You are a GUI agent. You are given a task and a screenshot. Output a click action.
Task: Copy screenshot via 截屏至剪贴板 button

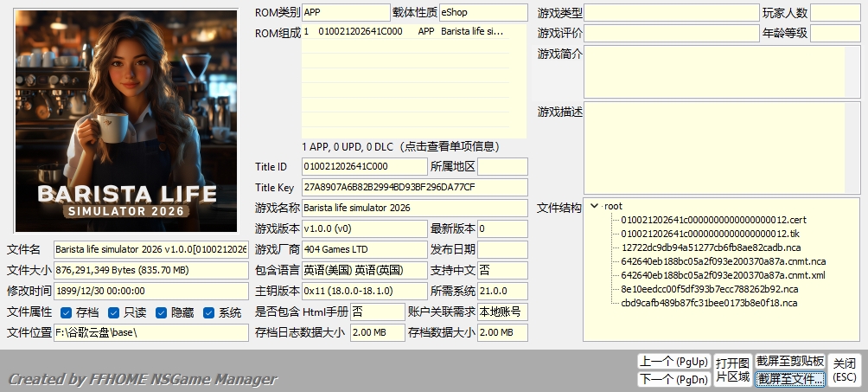[789, 361]
